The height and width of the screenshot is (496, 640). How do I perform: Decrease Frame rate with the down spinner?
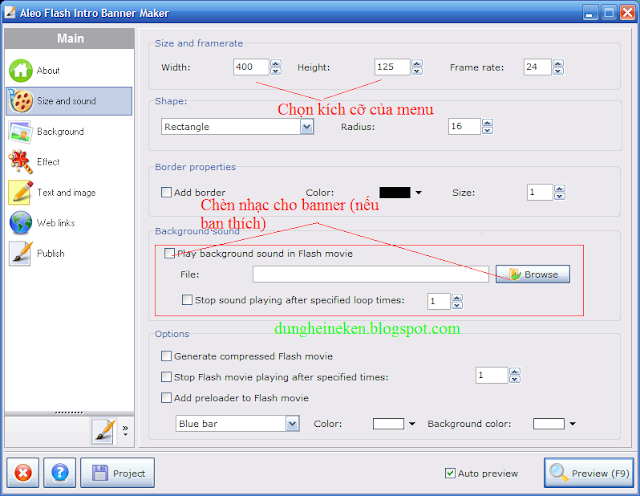[x=558, y=71]
